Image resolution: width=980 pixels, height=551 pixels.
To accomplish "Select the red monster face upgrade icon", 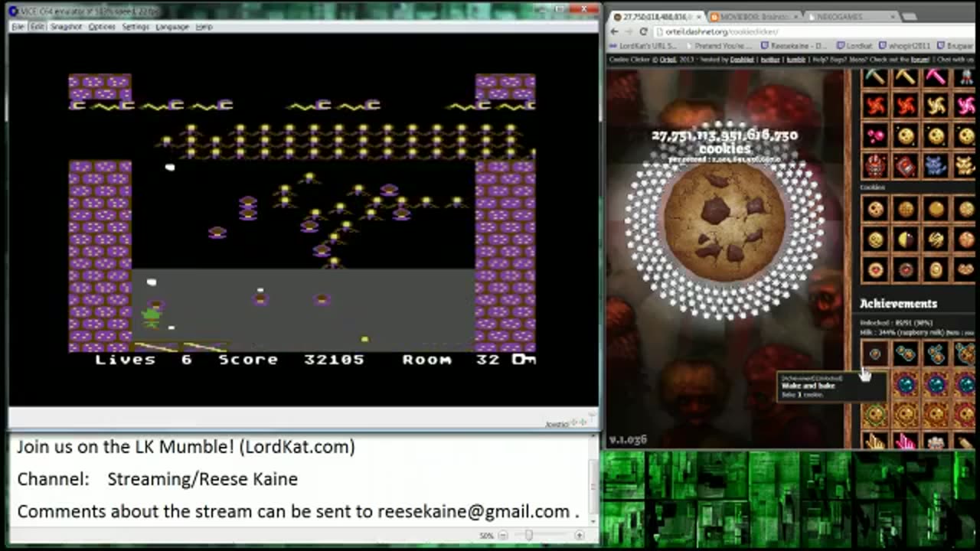I will pyautogui.click(x=876, y=165).
